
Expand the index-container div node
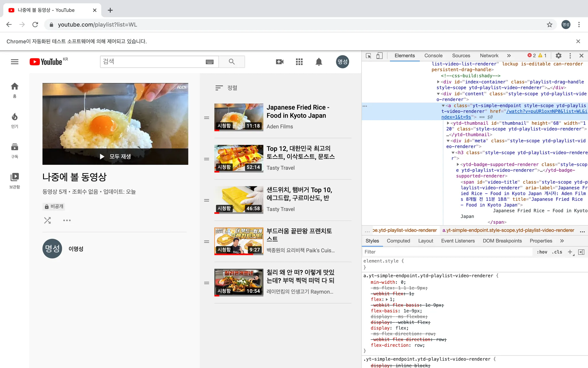click(x=438, y=82)
